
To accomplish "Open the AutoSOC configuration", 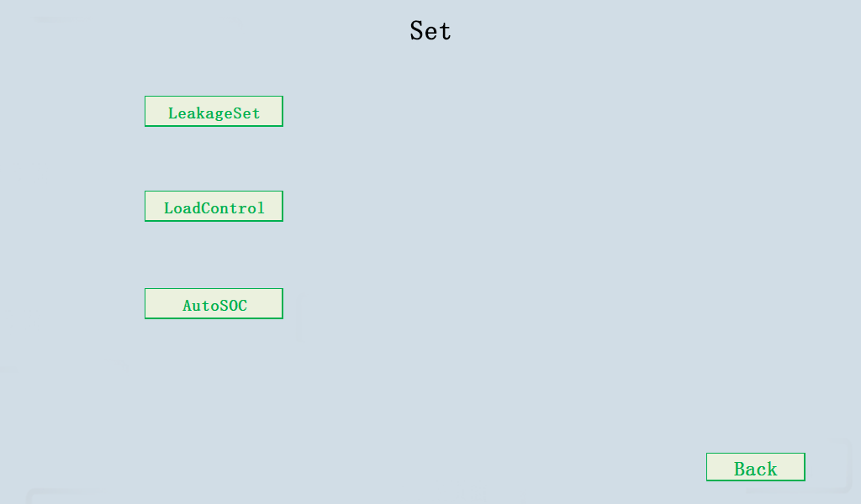I will click(214, 304).
